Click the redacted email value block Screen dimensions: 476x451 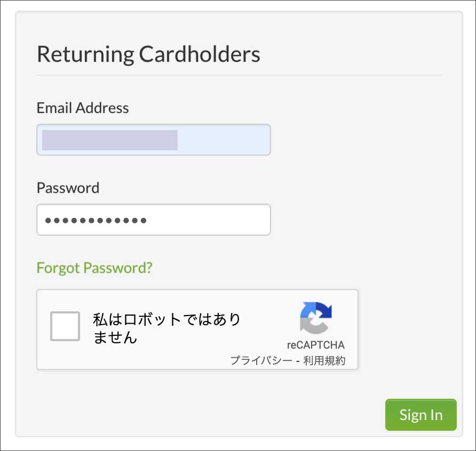click(109, 140)
